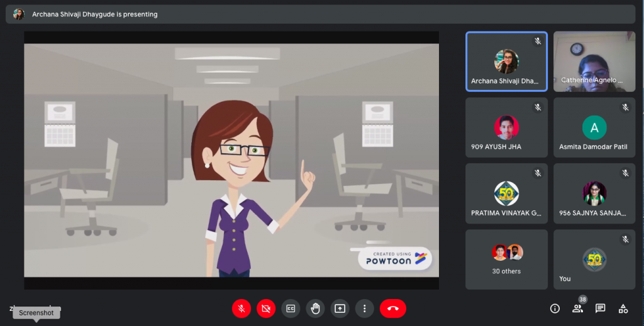Screen dimensions: 644x326
Task: Select Archana Shivaji Dhaygude's participant tile
Action: click(506, 62)
